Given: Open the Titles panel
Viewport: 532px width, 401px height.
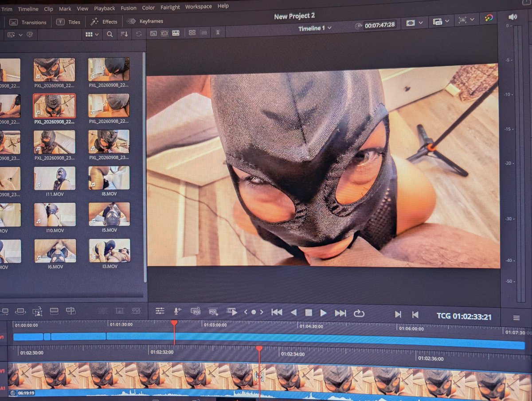Looking at the screenshot, I should click(68, 22).
